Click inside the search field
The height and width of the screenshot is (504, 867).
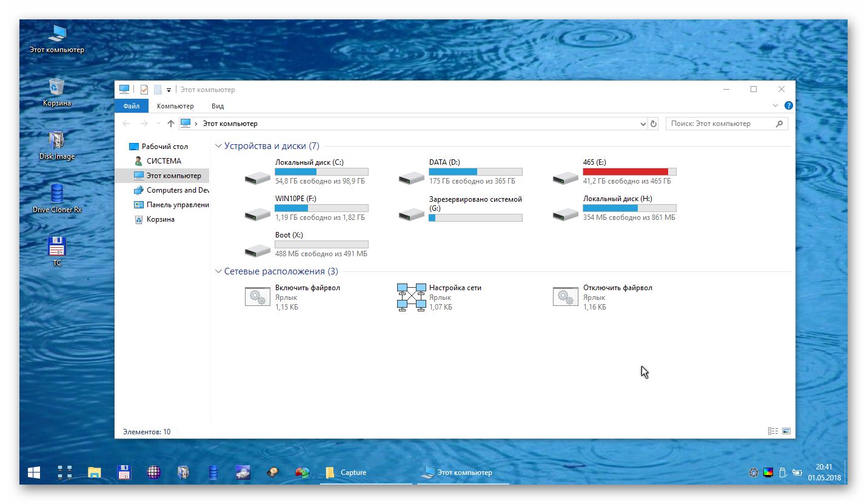click(x=721, y=123)
